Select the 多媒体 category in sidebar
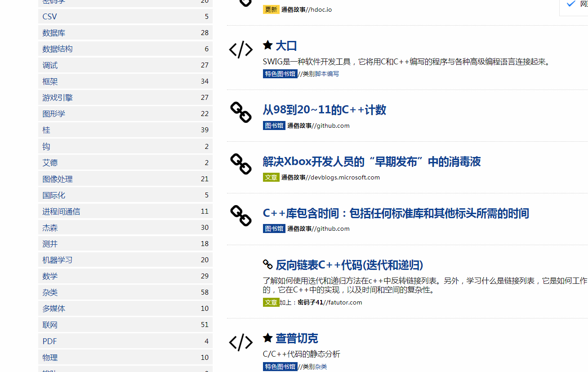Image resolution: width=588 pixels, height=372 pixels. (x=125, y=309)
